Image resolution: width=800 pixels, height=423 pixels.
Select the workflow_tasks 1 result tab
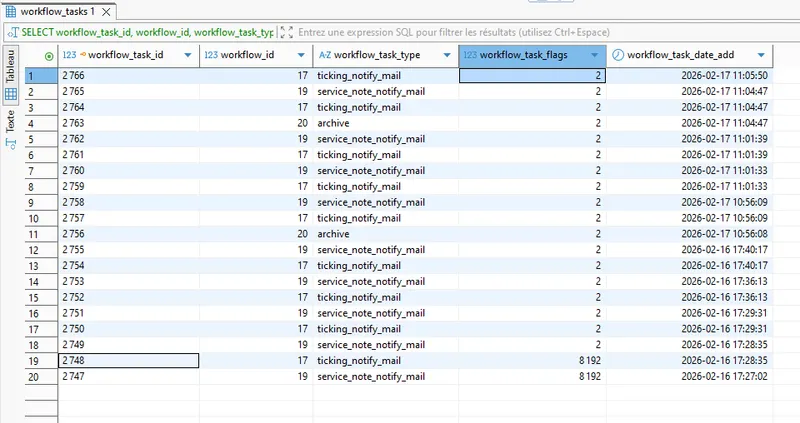[58, 11]
